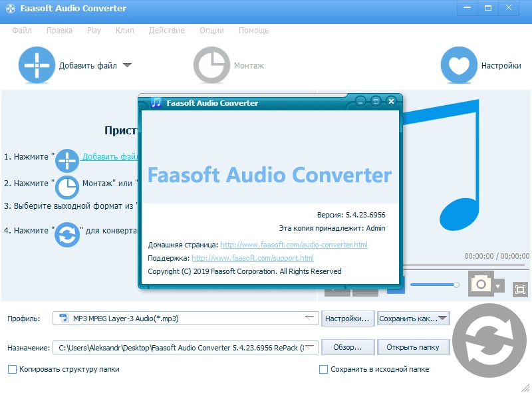This screenshot has width=532, height=393.
Task: Open the Сохранить как... dropdown button
Action: tap(413, 319)
